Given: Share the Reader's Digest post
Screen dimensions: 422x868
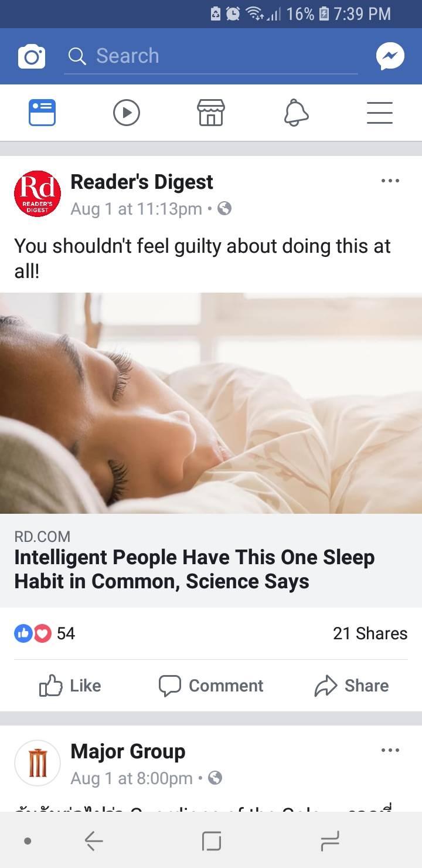Looking at the screenshot, I should click(x=352, y=686).
